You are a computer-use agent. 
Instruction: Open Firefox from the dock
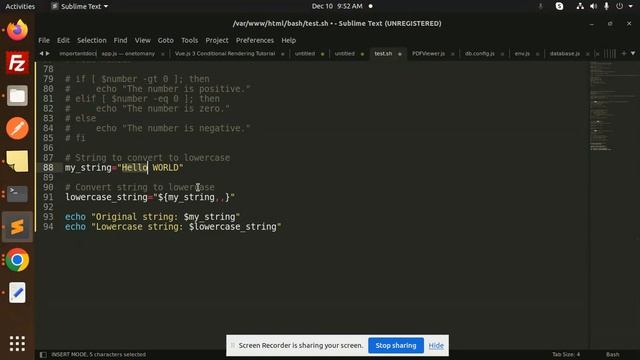[17, 30]
